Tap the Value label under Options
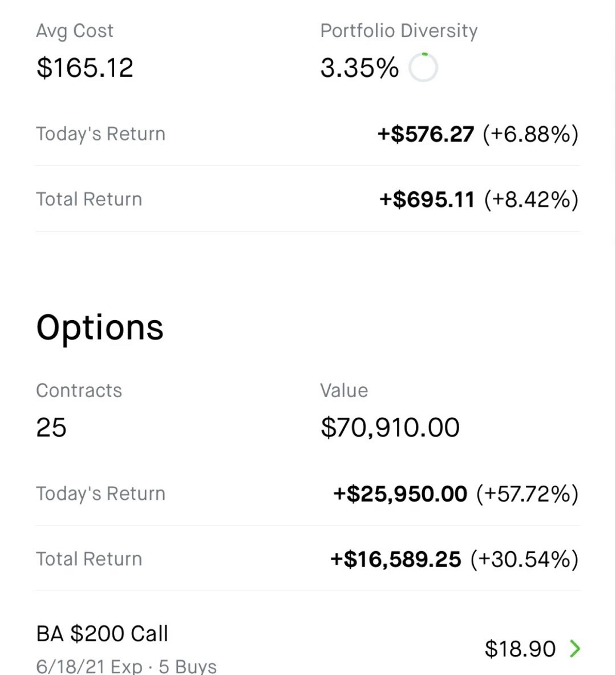616x675 pixels. 344,390
